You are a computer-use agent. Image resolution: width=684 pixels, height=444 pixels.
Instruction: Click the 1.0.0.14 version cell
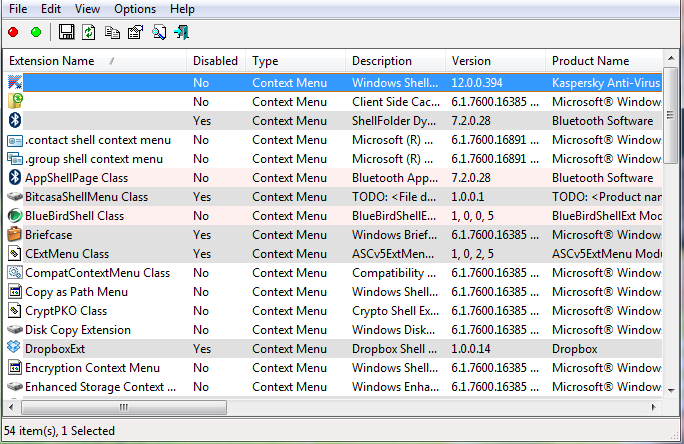click(471, 349)
